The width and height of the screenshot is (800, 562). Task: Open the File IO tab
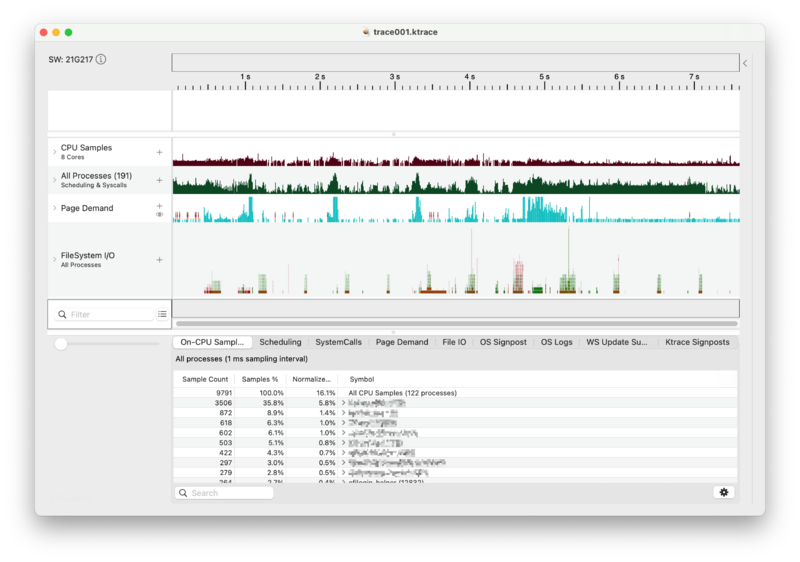pyautogui.click(x=454, y=342)
